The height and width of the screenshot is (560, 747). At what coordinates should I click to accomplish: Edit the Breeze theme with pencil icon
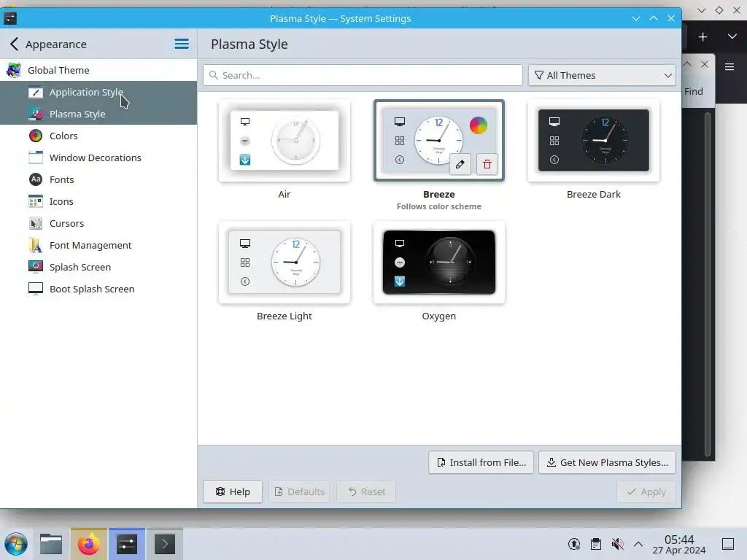coord(460,164)
